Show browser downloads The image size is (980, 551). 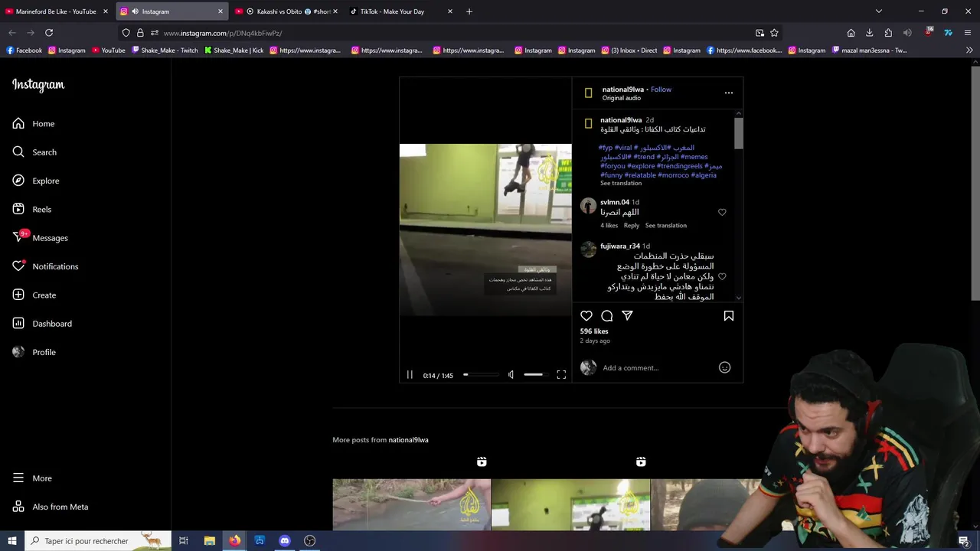pyautogui.click(x=870, y=33)
